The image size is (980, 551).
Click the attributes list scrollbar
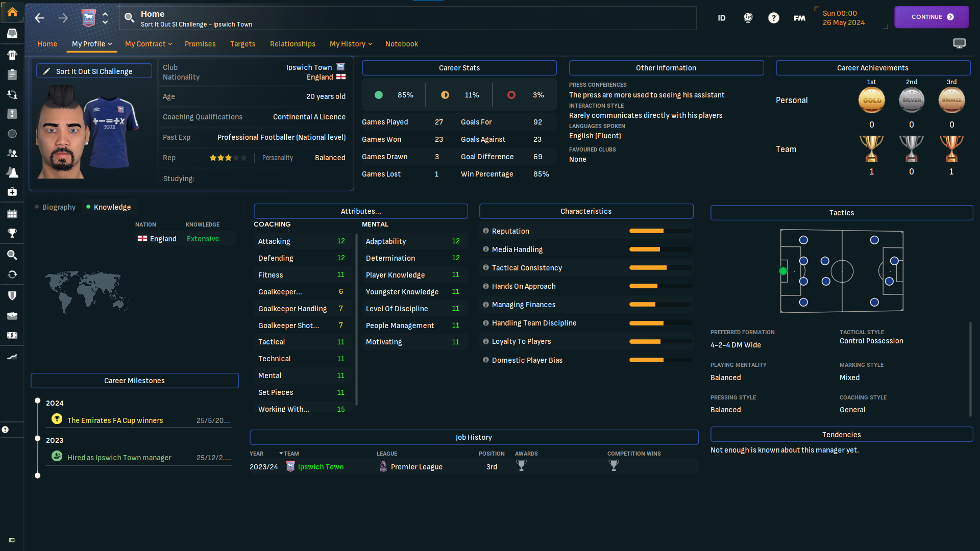[356, 319]
